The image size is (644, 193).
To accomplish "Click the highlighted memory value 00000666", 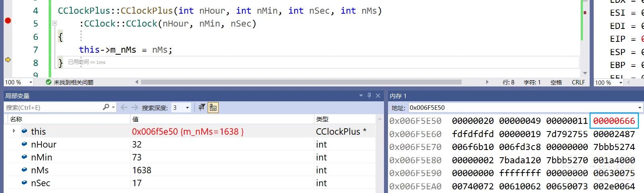I will [614, 121].
